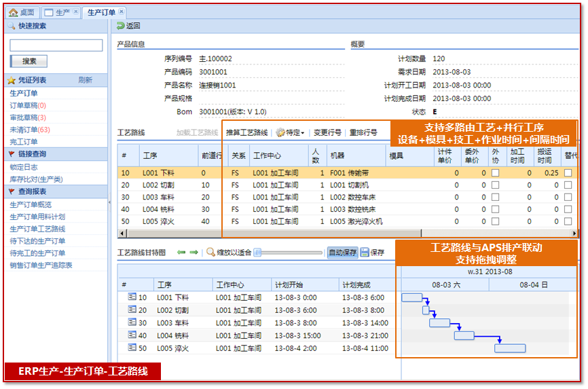This screenshot has height=389, width=588.
Task: Click task icon for Gantt row 20 切割
Action: [132, 310]
